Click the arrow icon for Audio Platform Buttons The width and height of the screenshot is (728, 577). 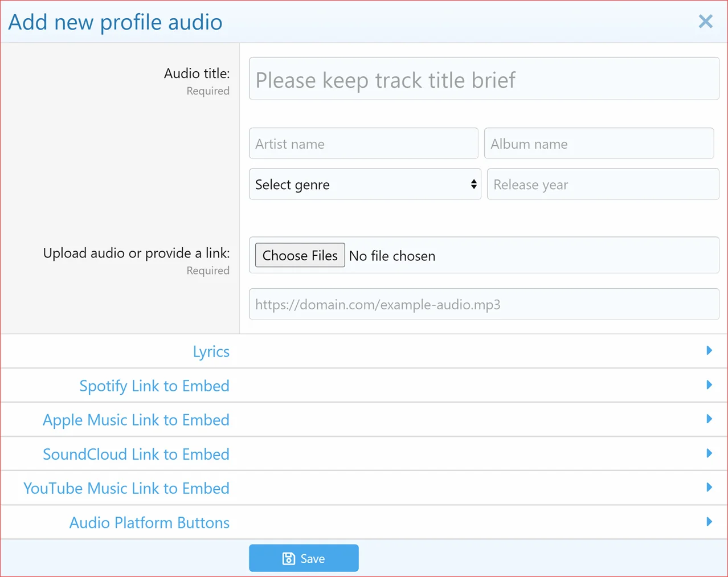(x=709, y=522)
